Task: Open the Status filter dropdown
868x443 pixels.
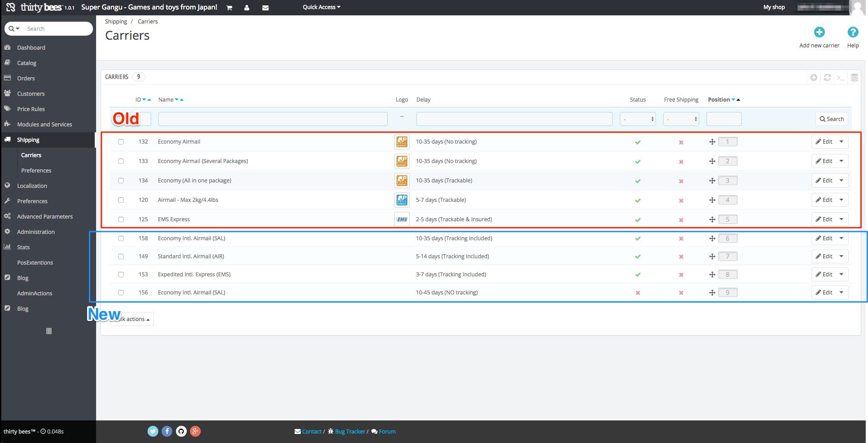Action: point(637,119)
